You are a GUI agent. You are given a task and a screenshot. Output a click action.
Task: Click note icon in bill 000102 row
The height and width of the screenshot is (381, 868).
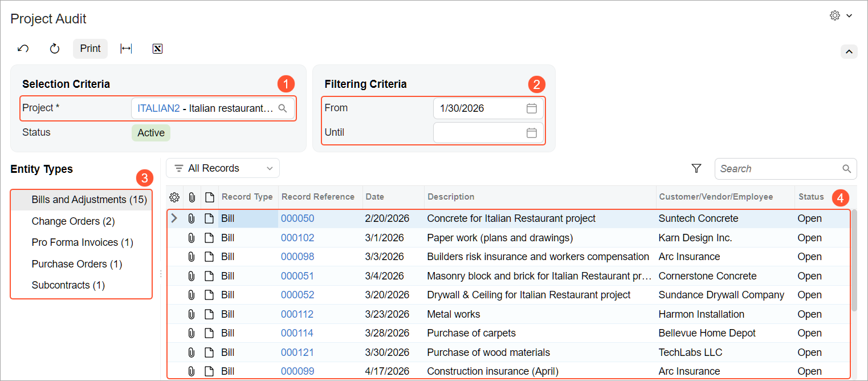210,238
